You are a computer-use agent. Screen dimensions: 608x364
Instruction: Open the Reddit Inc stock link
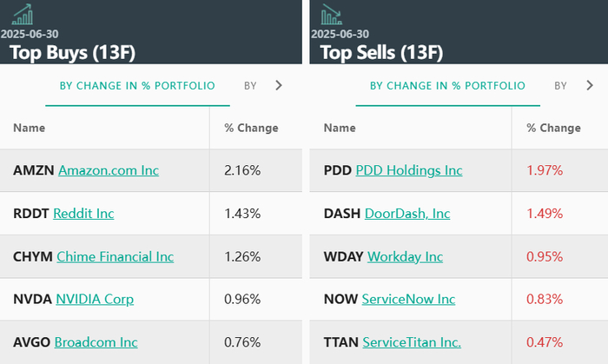click(83, 213)
